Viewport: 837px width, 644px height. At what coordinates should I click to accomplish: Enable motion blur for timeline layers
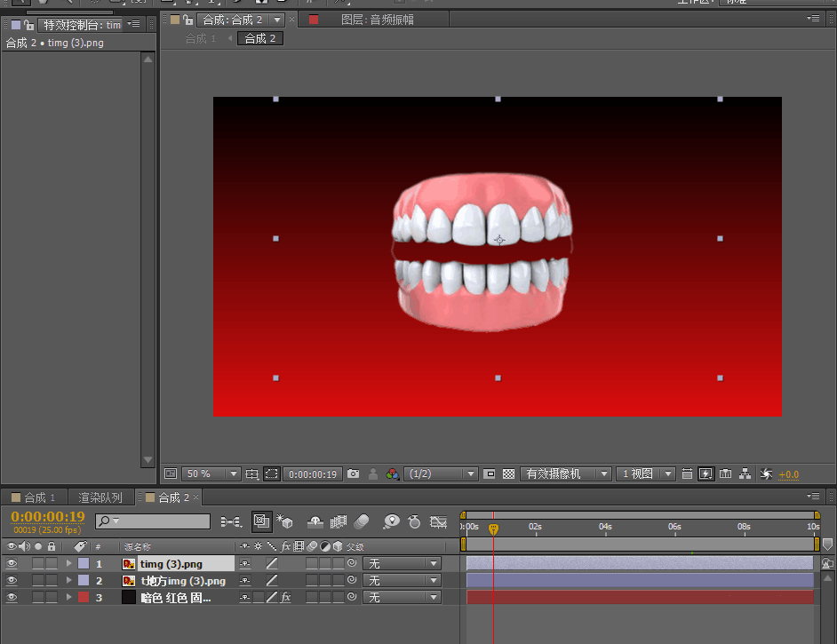coord(361,521)
